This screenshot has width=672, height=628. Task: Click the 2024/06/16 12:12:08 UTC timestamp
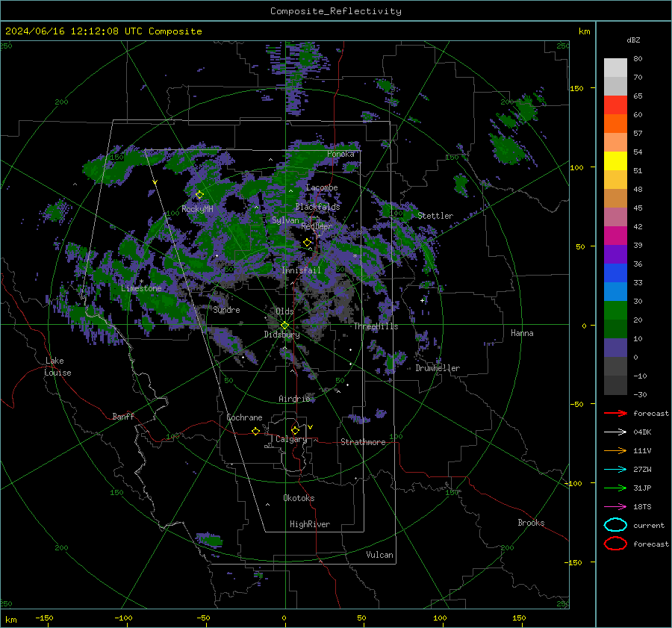74,31
